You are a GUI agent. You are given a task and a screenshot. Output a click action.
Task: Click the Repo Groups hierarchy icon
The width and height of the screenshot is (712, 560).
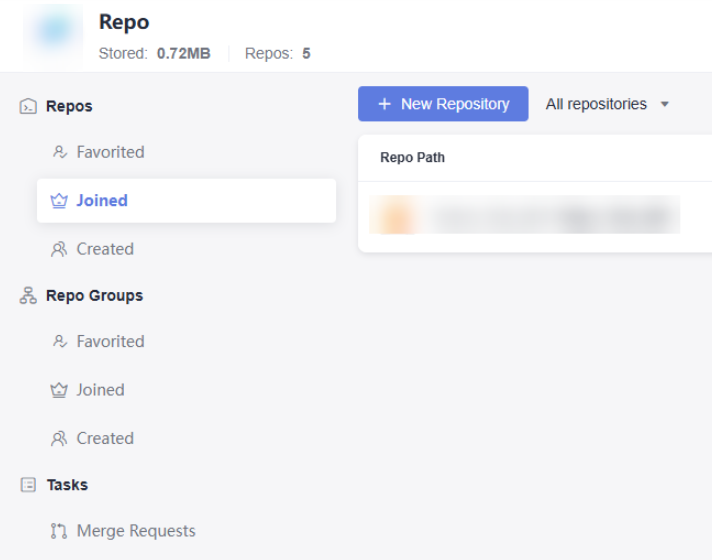tap(28, 296)
